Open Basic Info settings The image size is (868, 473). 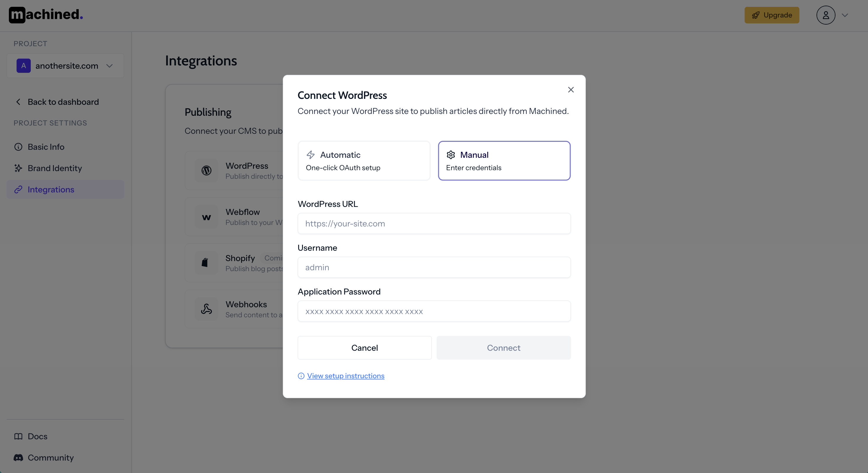[65, 147]
